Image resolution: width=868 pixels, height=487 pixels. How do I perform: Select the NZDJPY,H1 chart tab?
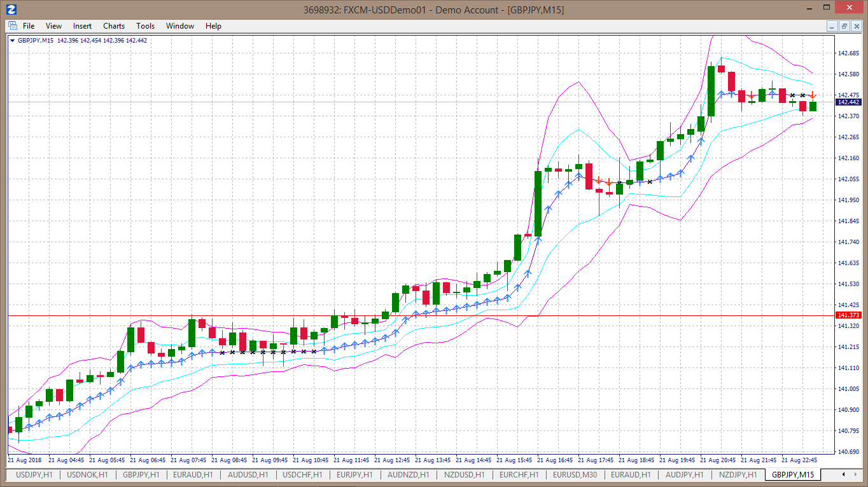[x=738, y=475]
